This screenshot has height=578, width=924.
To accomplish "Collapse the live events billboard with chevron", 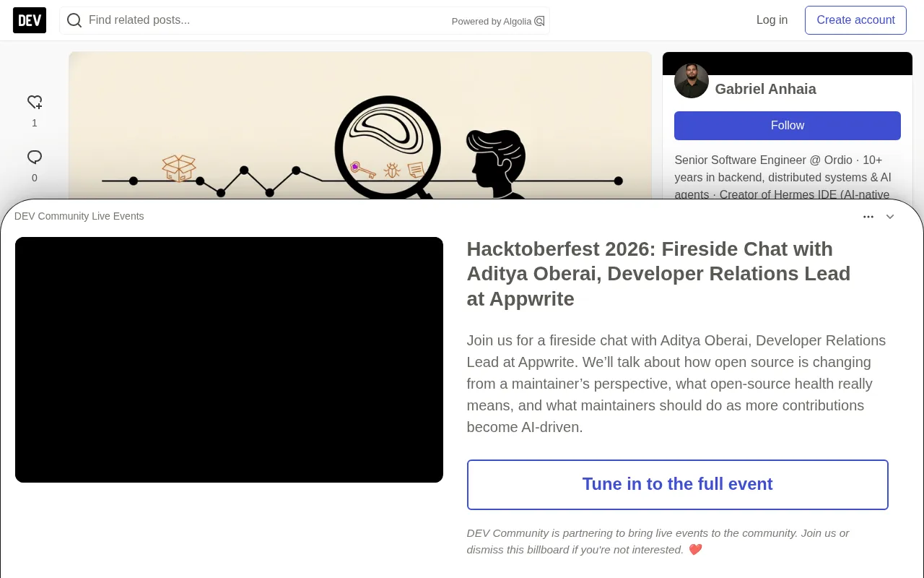I will tap(890, 217).
